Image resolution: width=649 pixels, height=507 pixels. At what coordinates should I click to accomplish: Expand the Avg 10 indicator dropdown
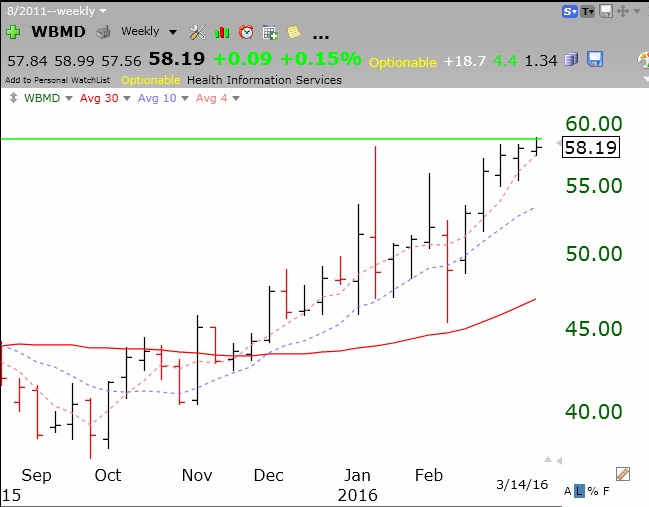tap(185, 99)
